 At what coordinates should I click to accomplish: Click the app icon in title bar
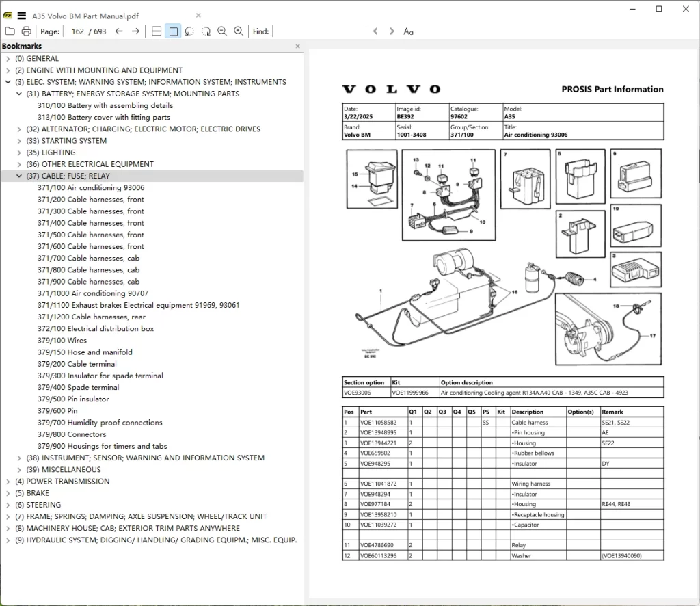pyautogui.click(x=8, y=16)
